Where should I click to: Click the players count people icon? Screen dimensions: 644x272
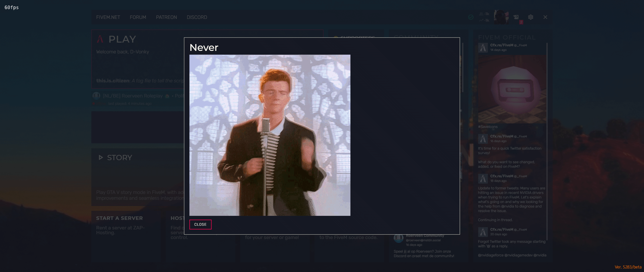point(481,14)
